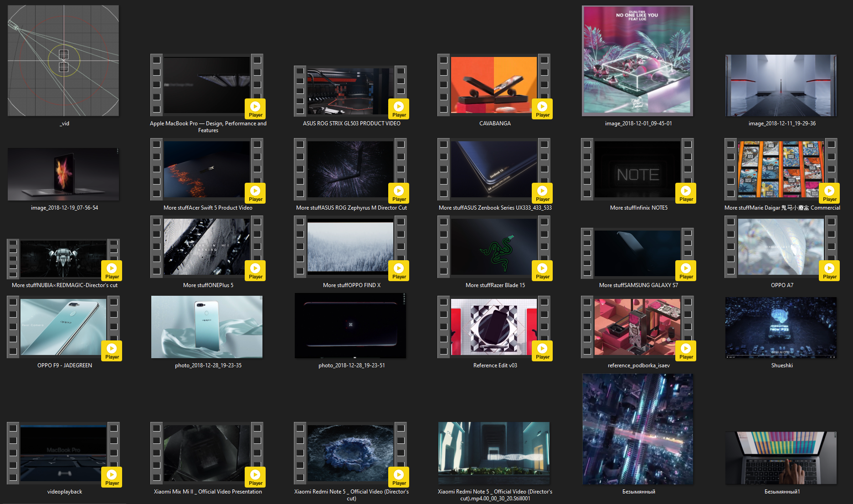Image resolution: width=853 pixels, height=504 pixels.
Task: Select Xiaomi Redmi Note 5 Still001 image thumbnail
Action: point(494,453)
